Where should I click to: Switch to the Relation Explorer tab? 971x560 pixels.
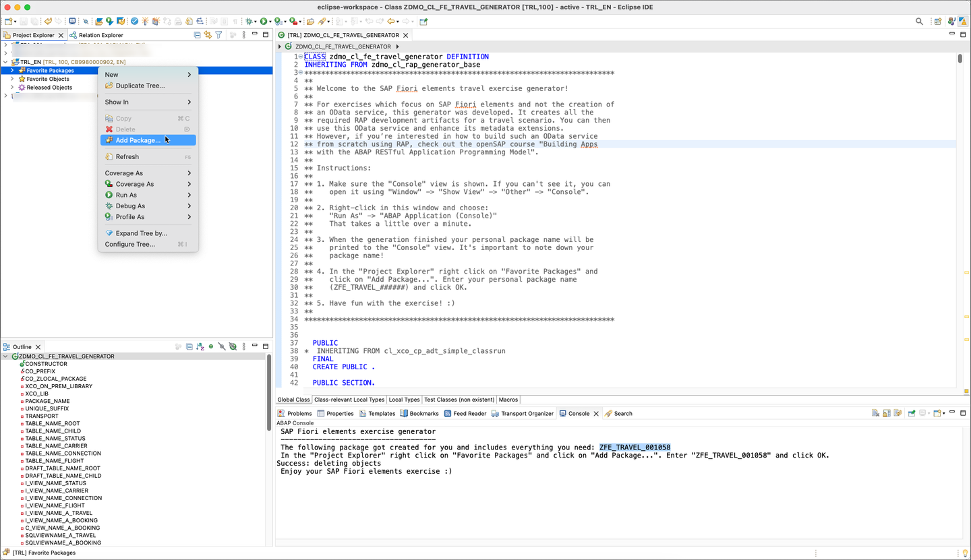coord(96,35)
